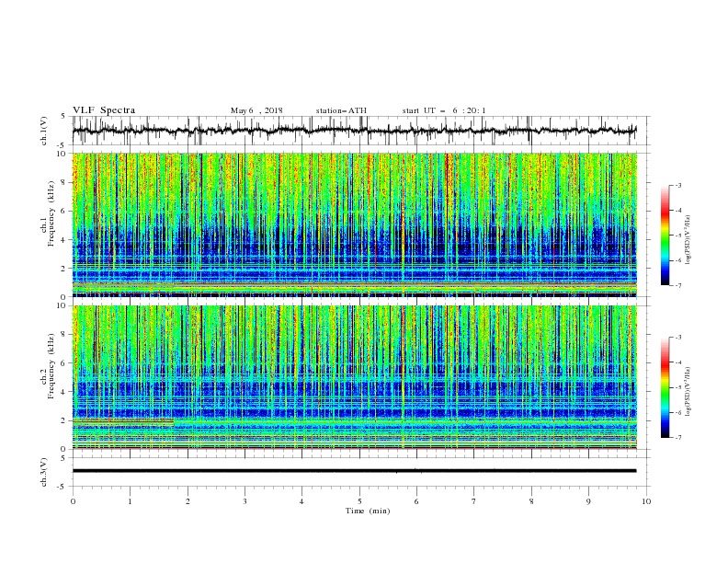
Task: Click the "-3" tick on ch.2 colorbar
Action: point(677,338)
